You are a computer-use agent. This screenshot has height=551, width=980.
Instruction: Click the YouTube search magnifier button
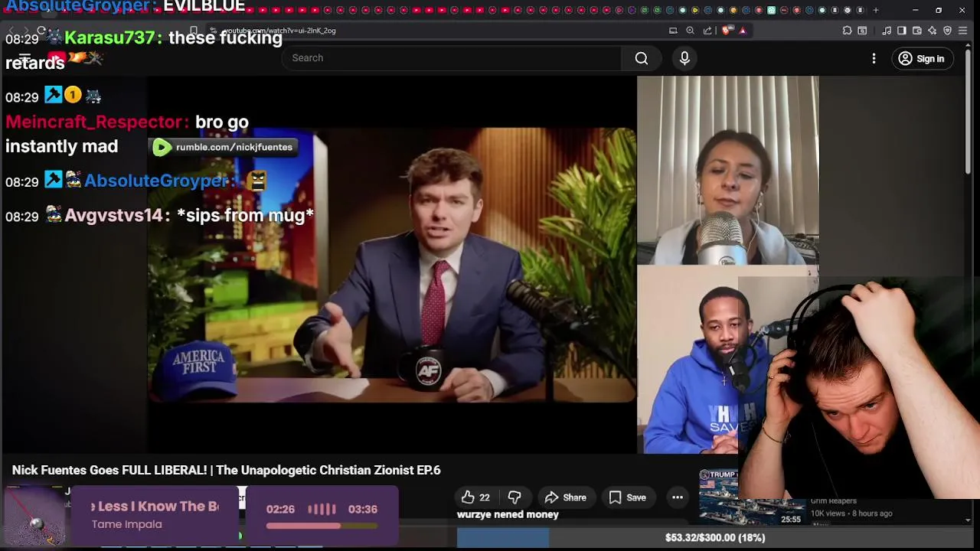pyautogui.click(x=642, y=58)
